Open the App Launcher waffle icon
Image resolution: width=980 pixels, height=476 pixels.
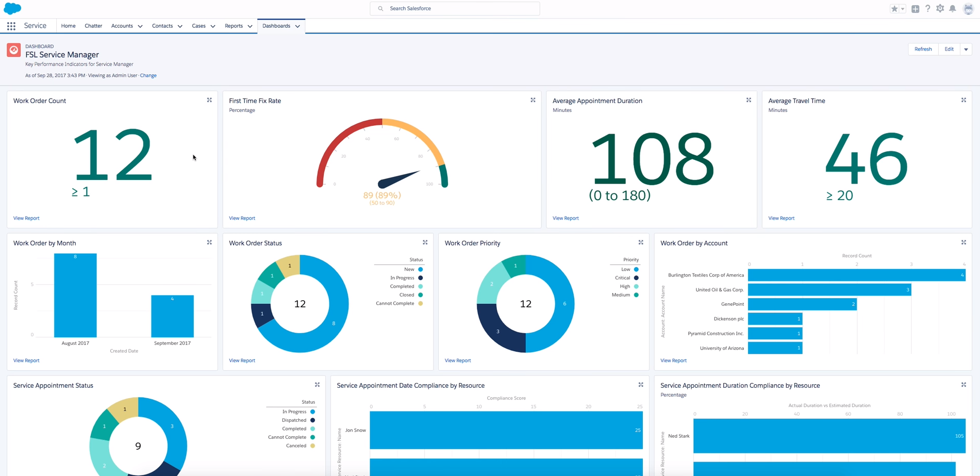11,26
